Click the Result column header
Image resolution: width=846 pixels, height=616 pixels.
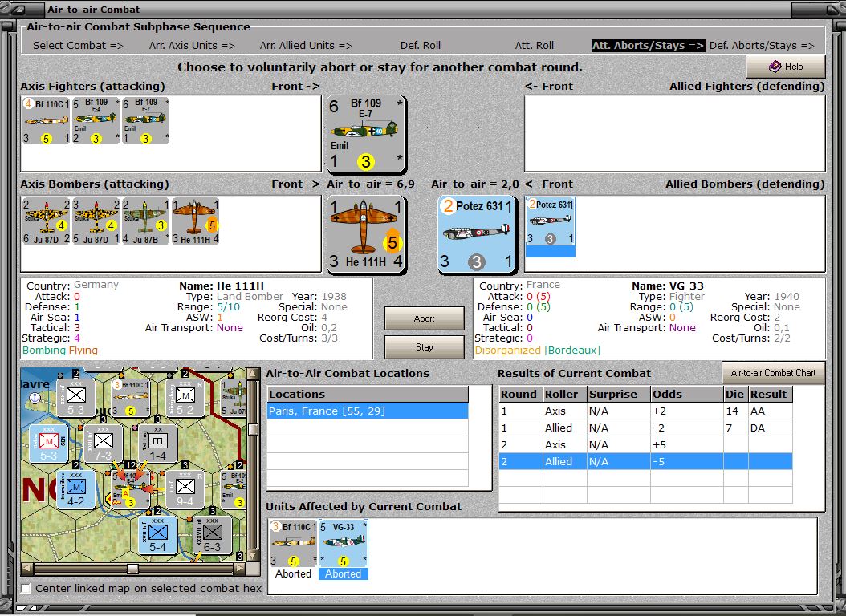[x=770, y=394]
